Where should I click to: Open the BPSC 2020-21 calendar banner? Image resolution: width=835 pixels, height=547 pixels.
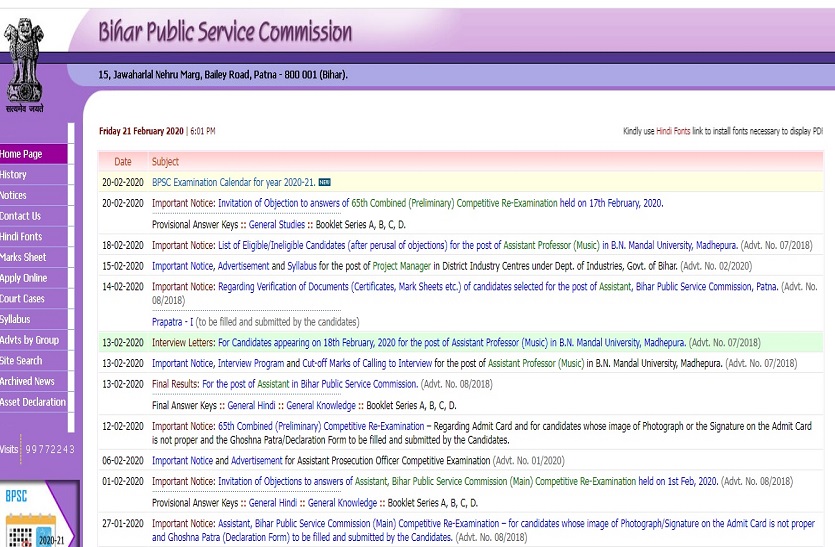[x=38, y=515]
